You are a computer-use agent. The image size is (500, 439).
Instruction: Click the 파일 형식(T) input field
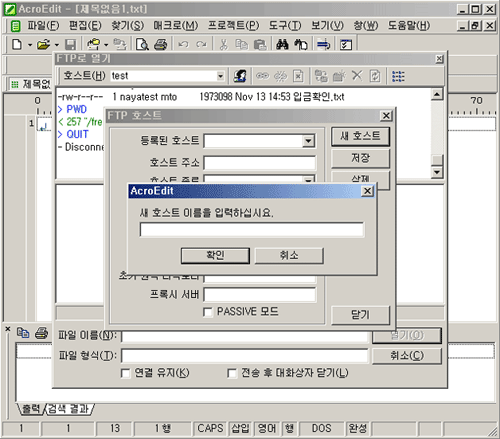pos(245,356)
